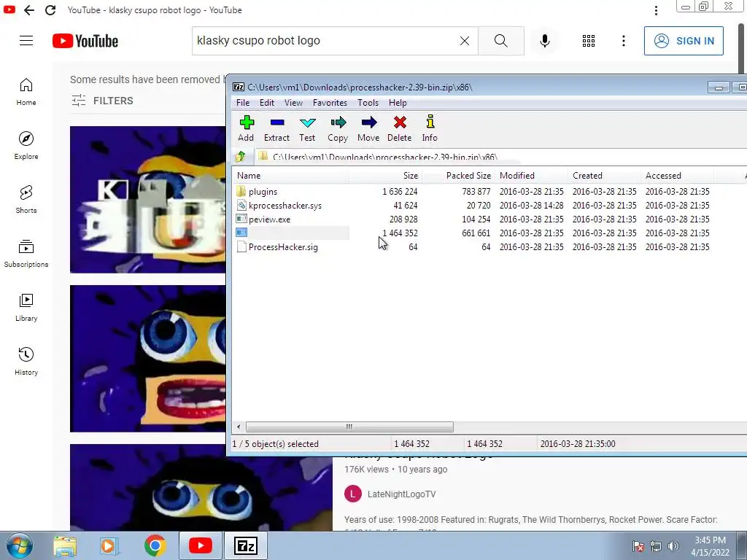The height and width of the screenshot is (560, 747).
Task: Open File Explorer from taskbar
Action: (x=65, y=545)
